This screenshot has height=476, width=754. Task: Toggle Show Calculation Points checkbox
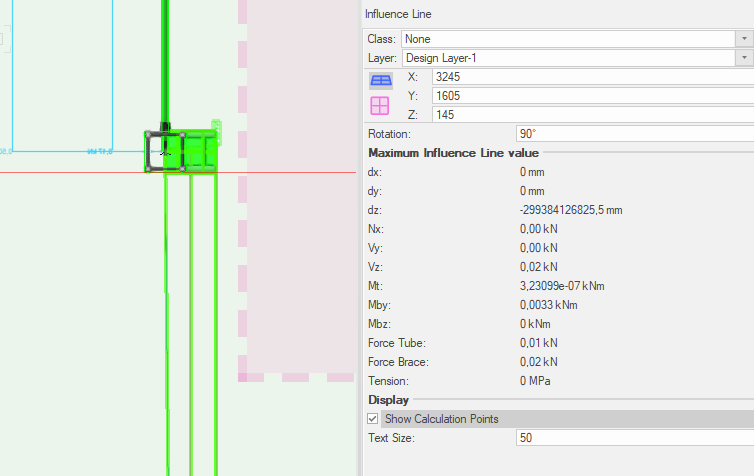pos(373,418)
